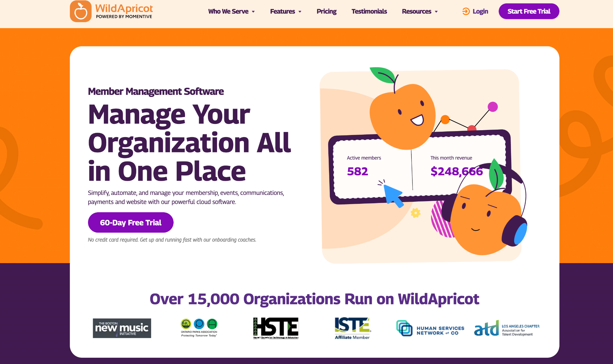Viewport: 613px width, 364px height.
Task: Click the 60-Day Free Trial button
Action: tap(131, 222)
